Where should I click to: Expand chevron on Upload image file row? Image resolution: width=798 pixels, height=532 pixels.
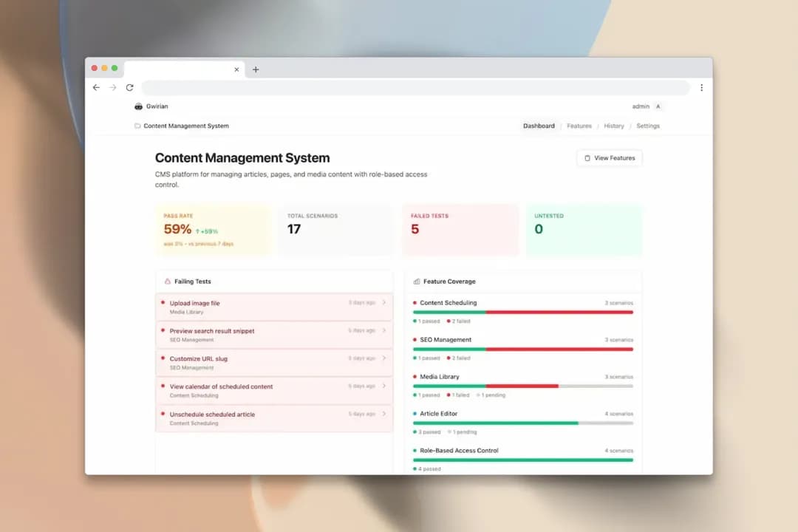click(x=384, y=302)
